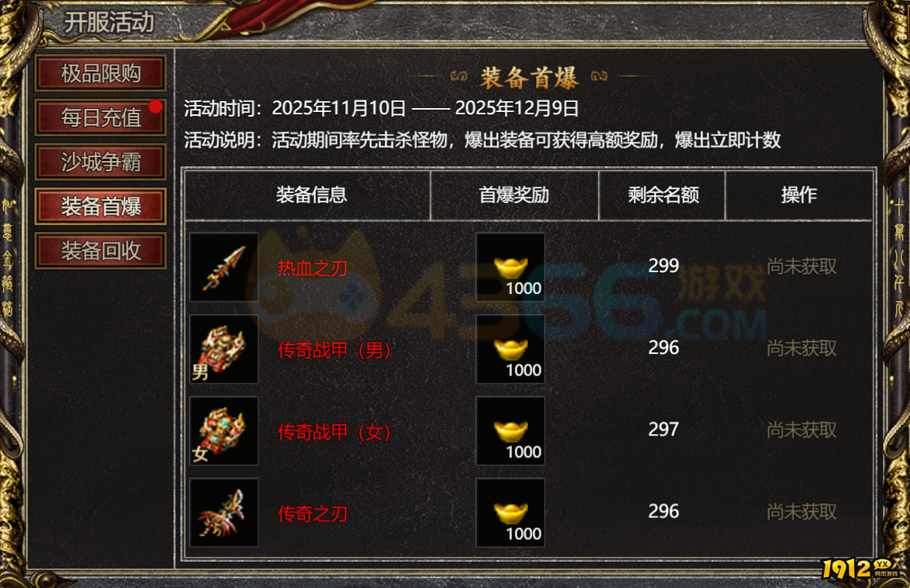Click 尚未获取 for 传奇之刃
910x588 pixels.
[x=801, y=512]
